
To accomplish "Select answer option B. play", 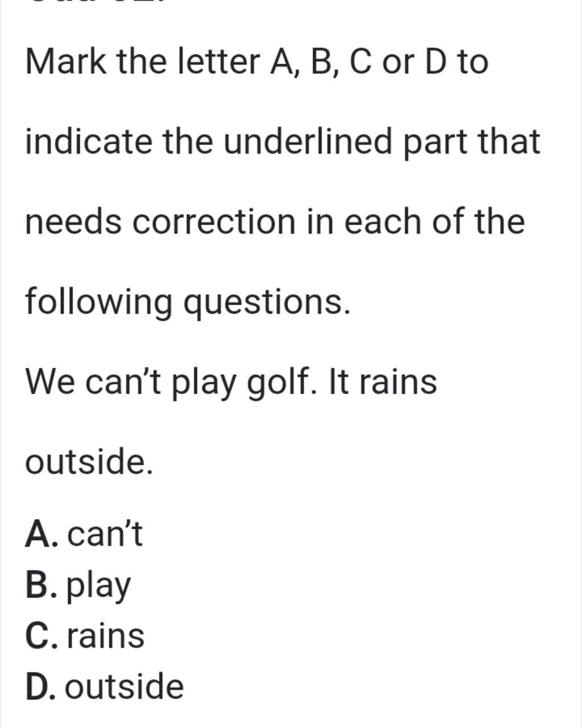I will pyautogui.click(x=78, y=586).
